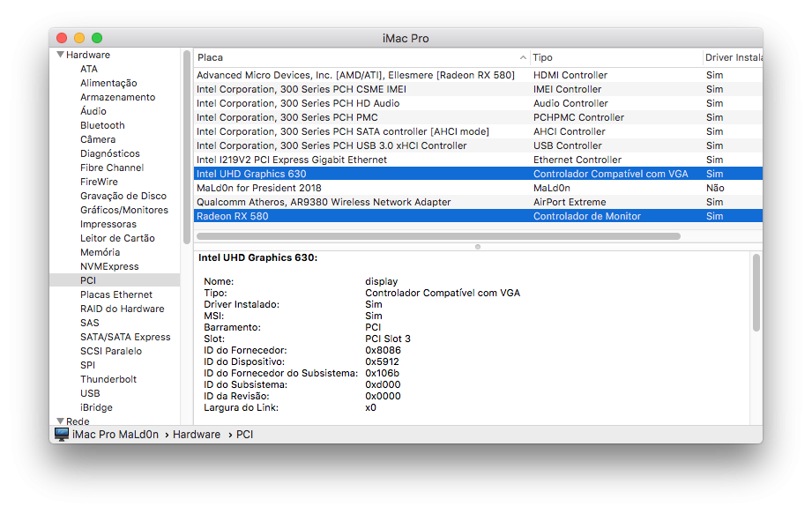Click iMac Pro MaLd0n in the path bar
The height and width of the screenshot is (514, 812).
pyautogui.click(x=115, y=435)
